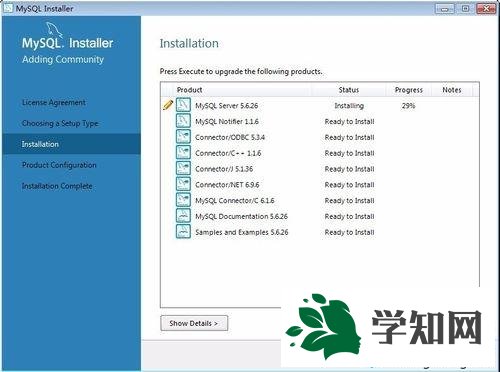
Task: Click Ready to Install status for Connector/ODBC
Action: pyautogui.click(x=349, y=137)
